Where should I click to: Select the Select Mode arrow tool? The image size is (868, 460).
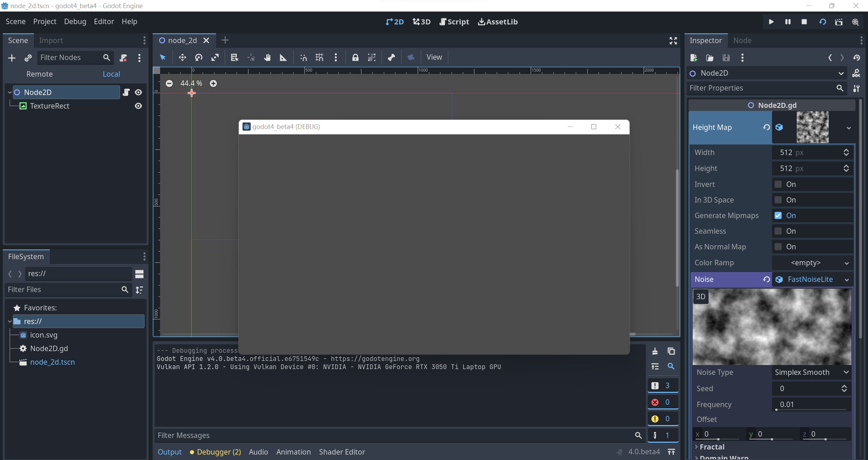(x=163, y=57)
